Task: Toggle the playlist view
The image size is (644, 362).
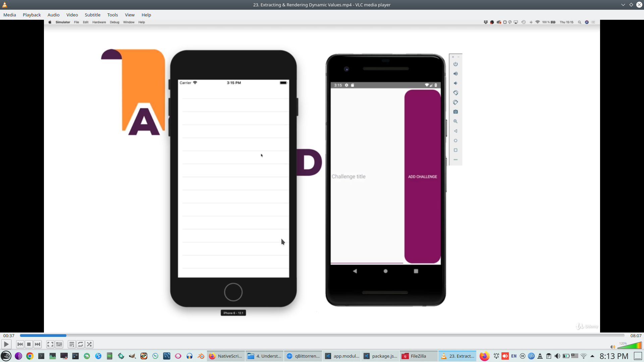Action: 71,344
